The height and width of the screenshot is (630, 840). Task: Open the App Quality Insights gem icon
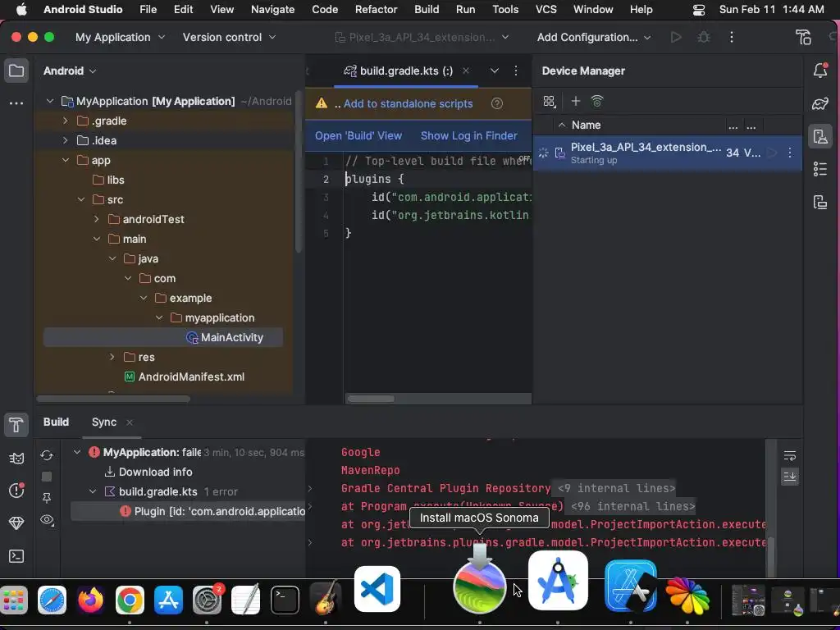[16, 523]
